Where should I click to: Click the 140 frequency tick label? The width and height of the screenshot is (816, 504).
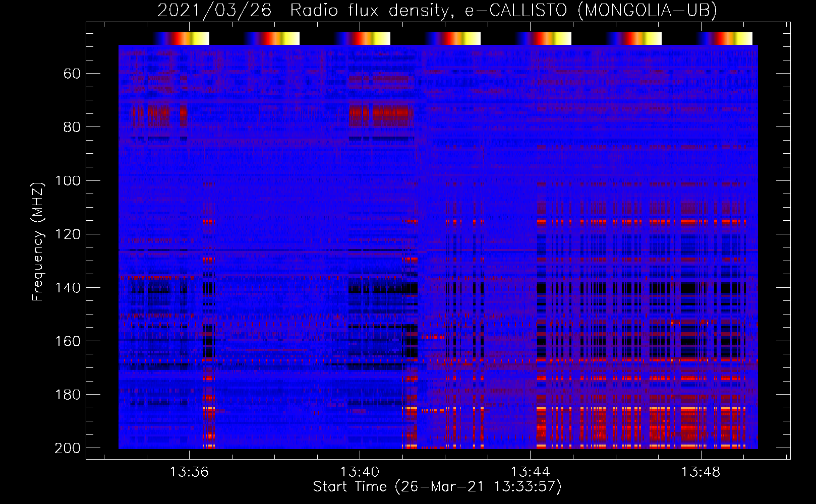(x=68, y=288)
